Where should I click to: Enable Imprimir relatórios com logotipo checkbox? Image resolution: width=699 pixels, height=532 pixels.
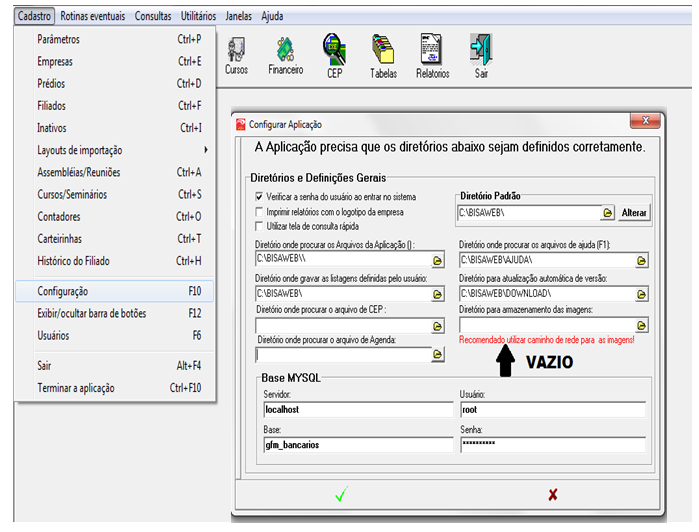click(259, 212)
